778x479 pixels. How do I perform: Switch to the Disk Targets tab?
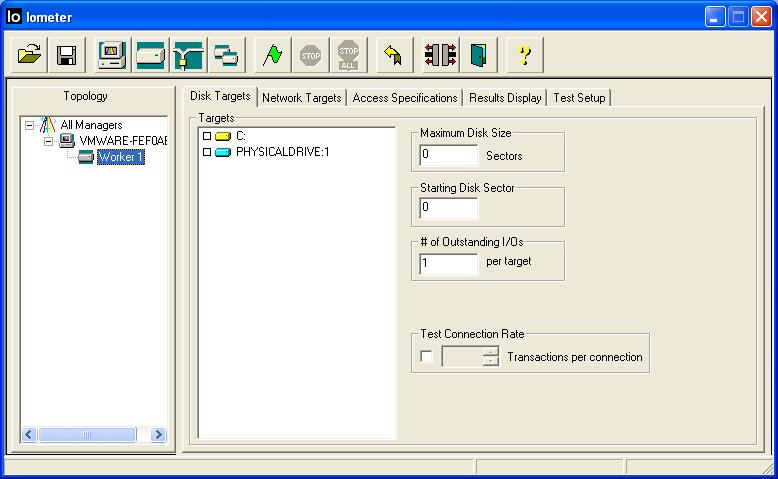point(220,96)
